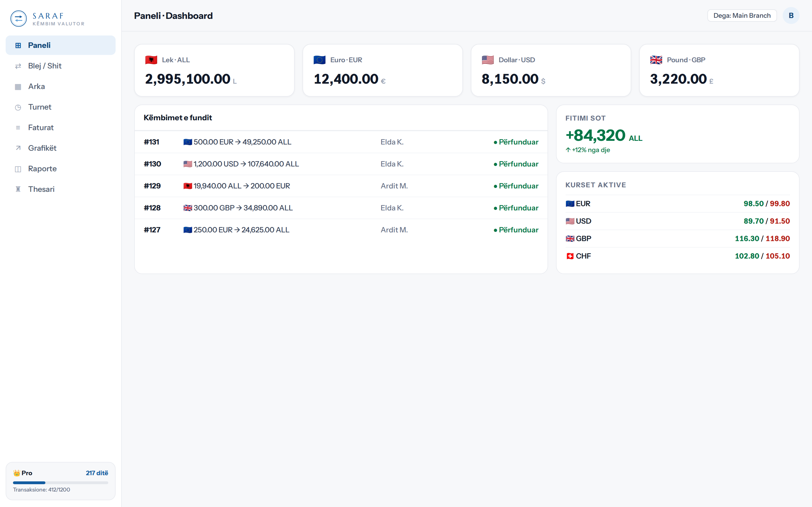Click the Raporte columns icon
Image resolution: width=812 pixels, height=507 pixels.
18,169
